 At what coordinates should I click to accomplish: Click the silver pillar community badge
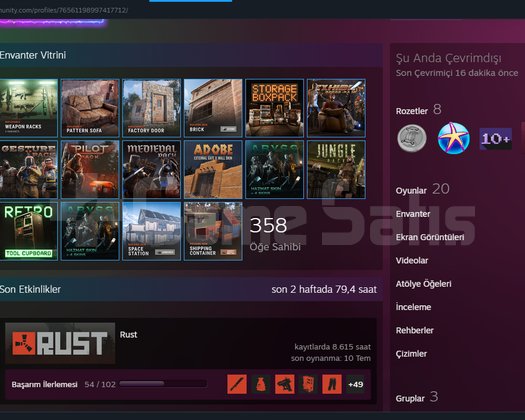pos(412,138)
